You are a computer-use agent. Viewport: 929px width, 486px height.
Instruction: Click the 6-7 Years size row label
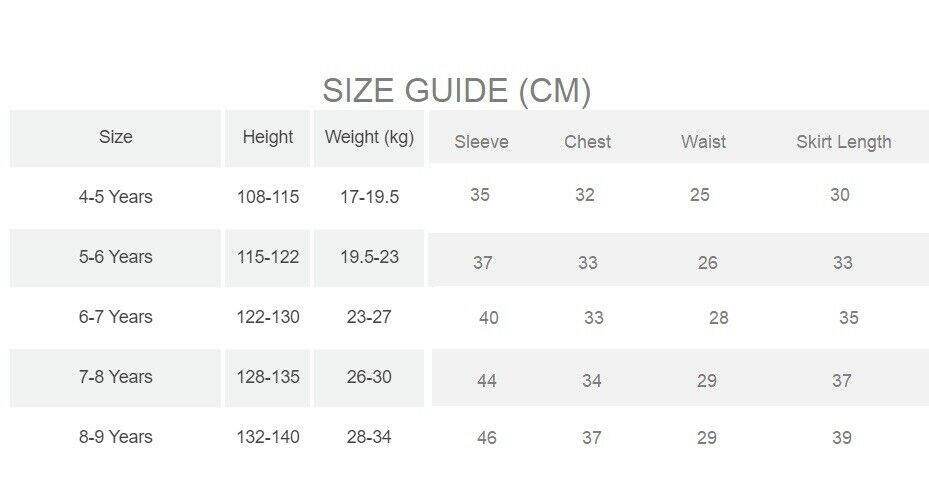[x=116, y=317]
